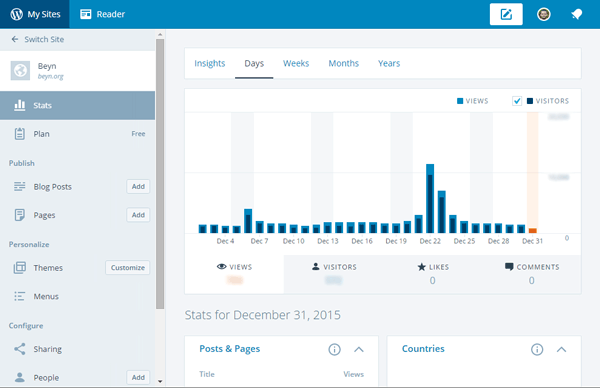Collapse the Posts & Pages panel chevron
Screen dimensions: 600x388
tap(359, 349)
